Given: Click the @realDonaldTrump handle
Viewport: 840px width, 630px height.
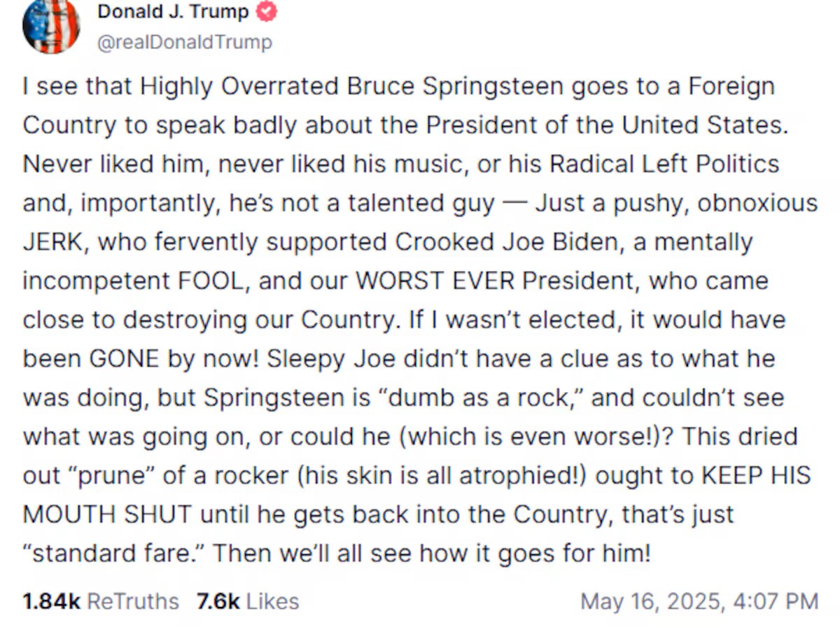Looking at the screenshot, I should click(x=185, y=43).
